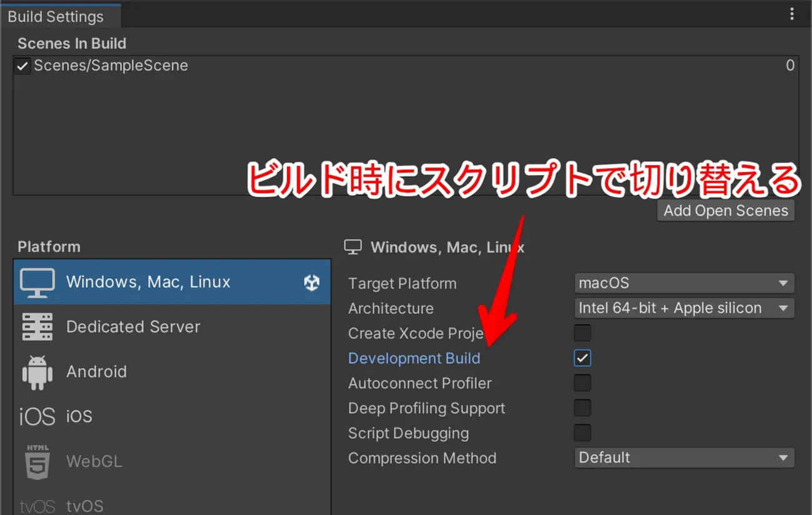This screenshot has width=812, height=515.
Task: Click the Deep Profiling Support label
Action: (426, 408)
